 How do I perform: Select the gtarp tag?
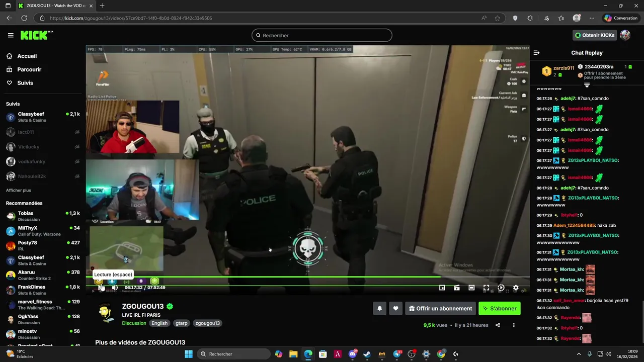[x=182, y=323]
